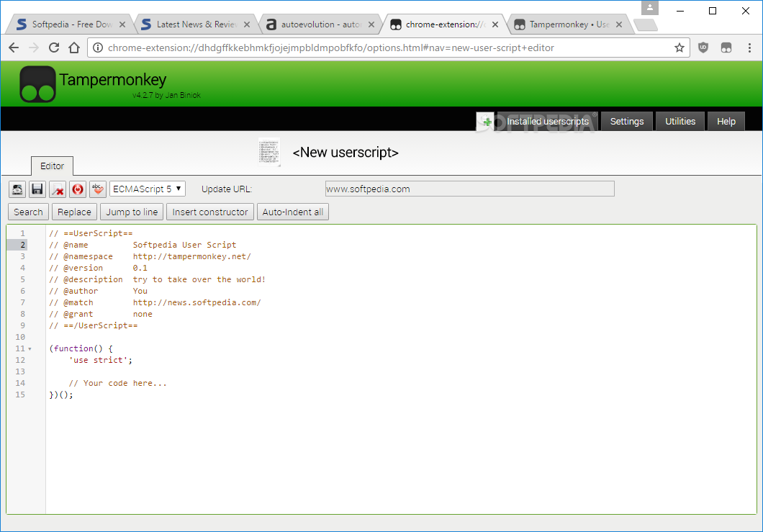
Task: Click the close-editor icon with red X
Action: (58, 189)
